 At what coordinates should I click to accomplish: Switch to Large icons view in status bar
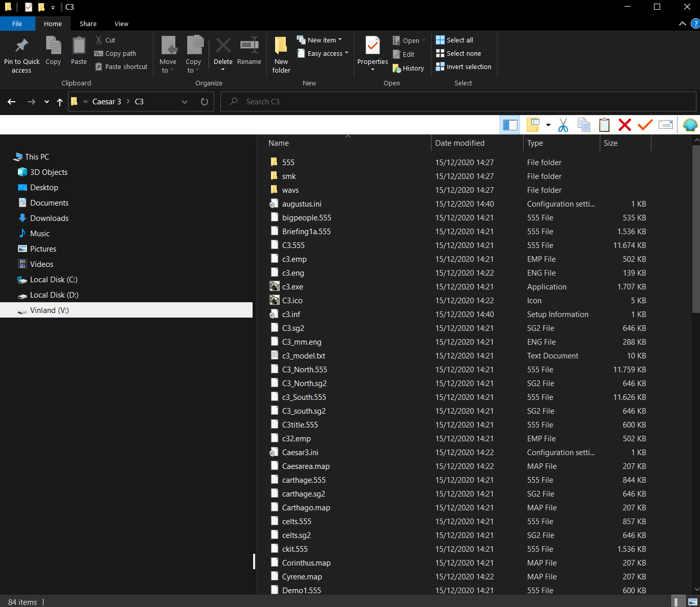[x=693, y=602]
